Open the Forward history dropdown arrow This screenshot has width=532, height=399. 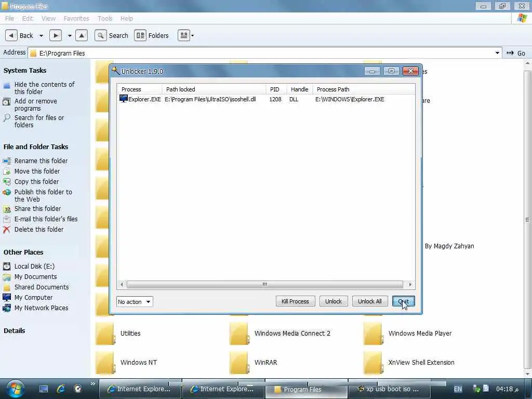point(70,36)
